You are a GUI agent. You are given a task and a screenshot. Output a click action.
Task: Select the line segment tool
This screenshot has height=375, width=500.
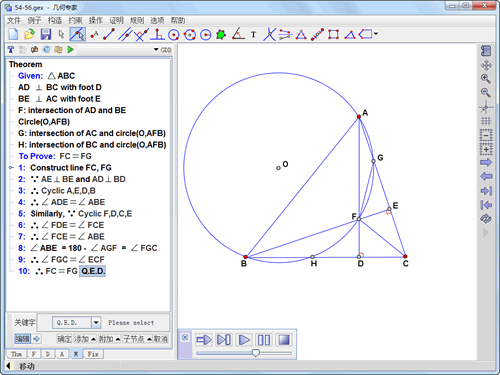point(109,34)
